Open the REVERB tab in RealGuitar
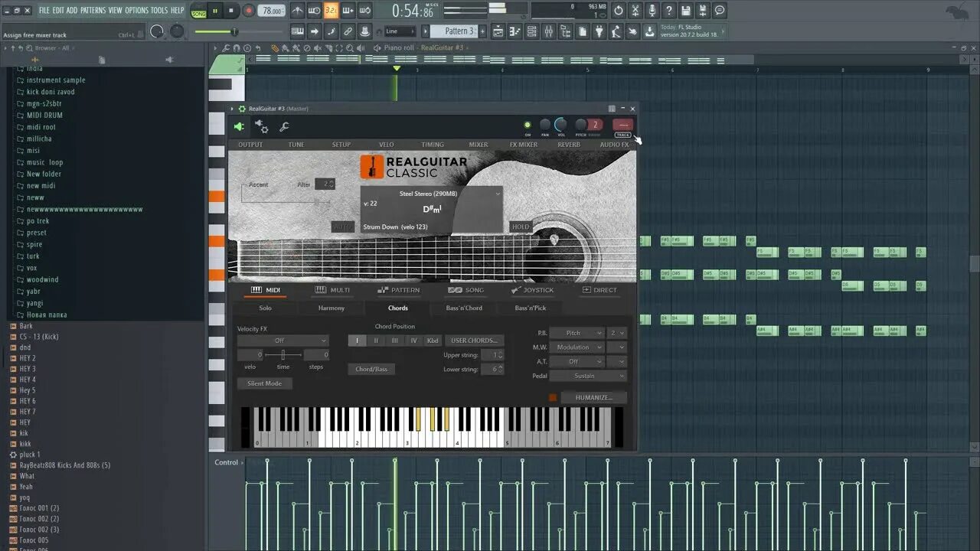Viewport: 980px width, 551px height. 569,145
